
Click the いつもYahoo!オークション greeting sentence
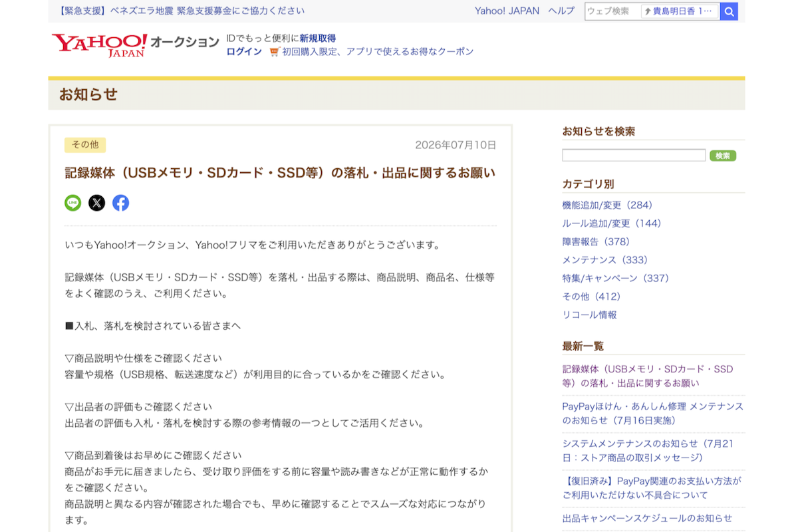coord(253,245)
